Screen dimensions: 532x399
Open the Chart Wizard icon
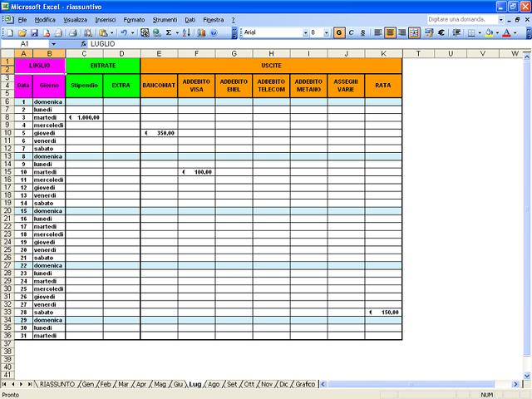coord(200,32)
